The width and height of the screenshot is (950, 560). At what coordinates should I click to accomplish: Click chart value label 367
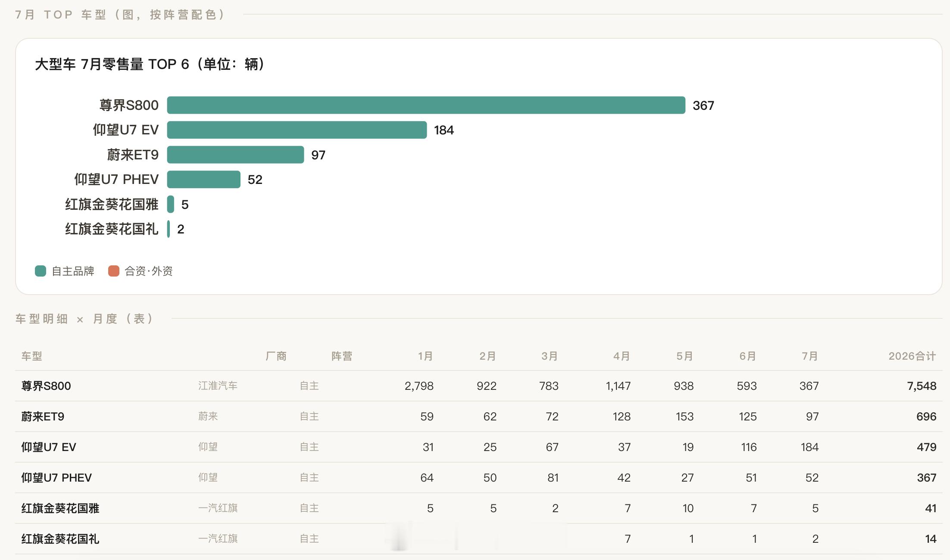pyautogui.click(x=703, y=106)
